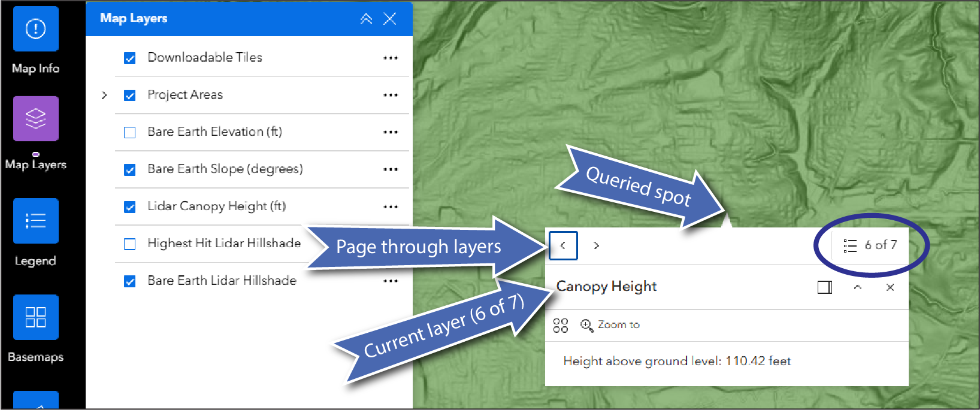Open the 6 of 7 feature list

[x=870, y=245]
